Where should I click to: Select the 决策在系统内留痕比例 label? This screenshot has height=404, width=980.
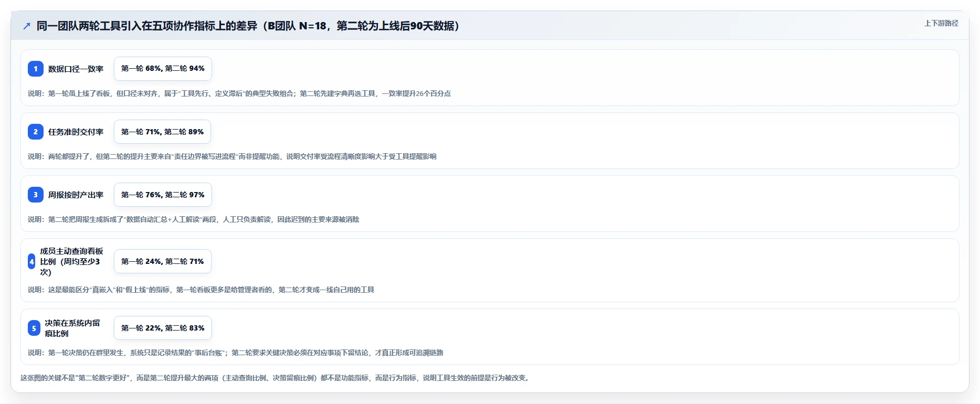pos(72,328)
